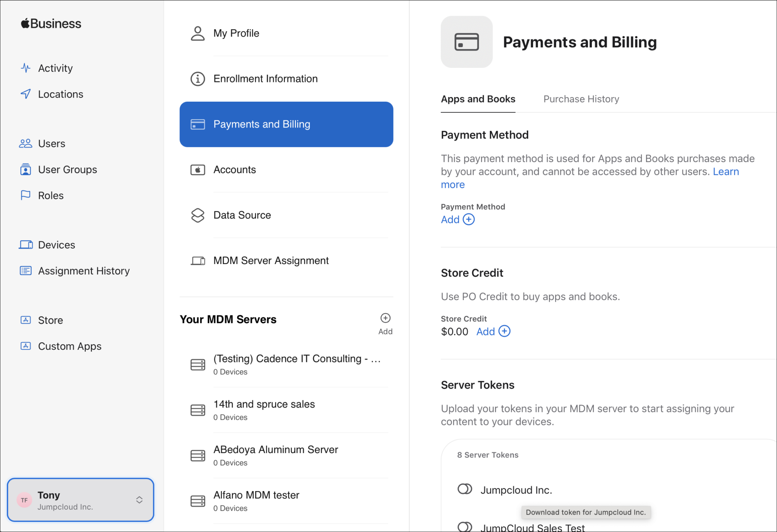Click the plus icon to add an MDM server
The image size is (777, 532).
point(385,318)
